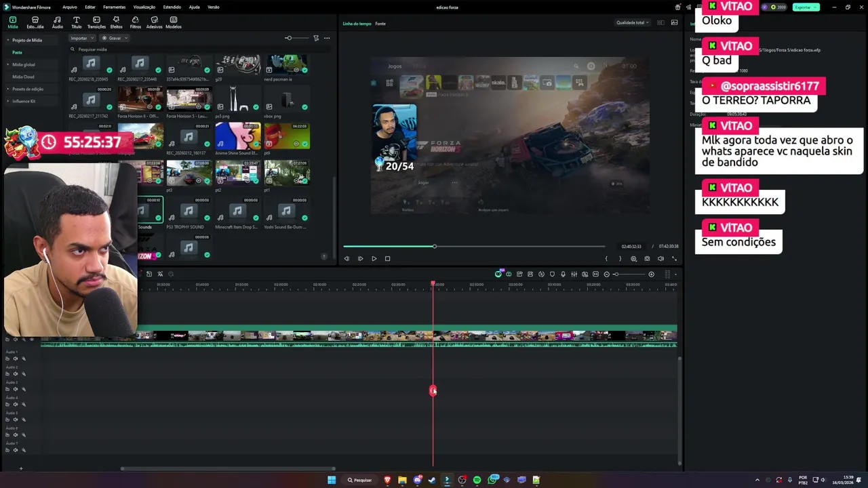Take a snapshot of the preview

tap(647, 258)
